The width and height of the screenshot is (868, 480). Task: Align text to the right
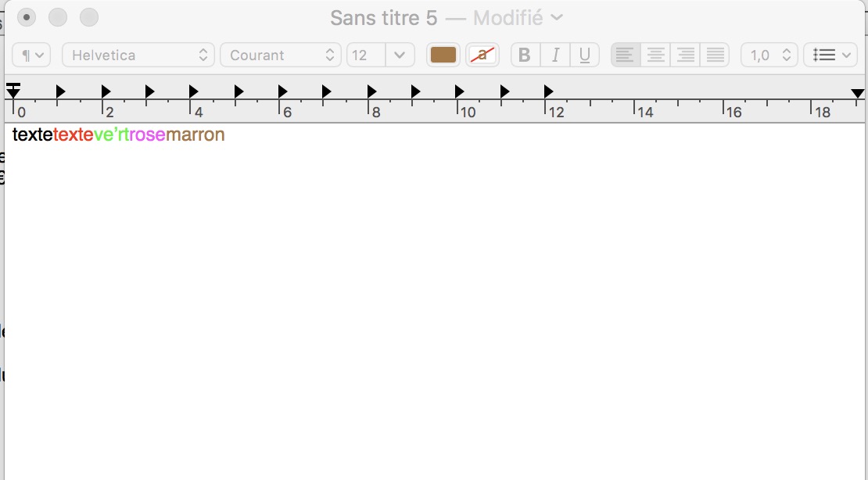point(685,56)
